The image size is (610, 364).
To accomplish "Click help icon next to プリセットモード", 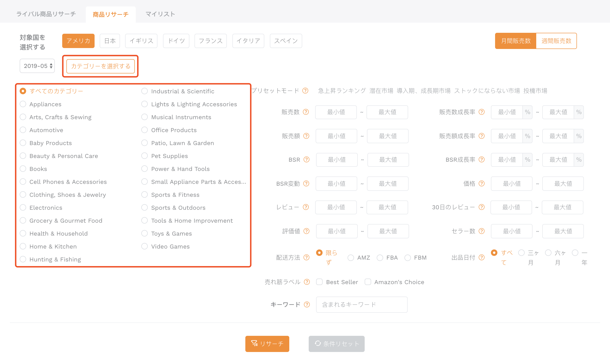I will point(305,91).
